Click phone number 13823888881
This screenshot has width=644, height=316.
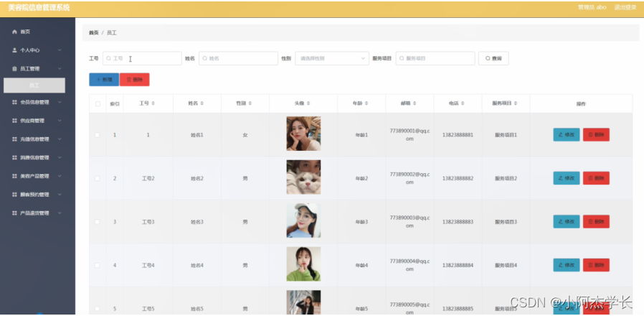(458, 135)
